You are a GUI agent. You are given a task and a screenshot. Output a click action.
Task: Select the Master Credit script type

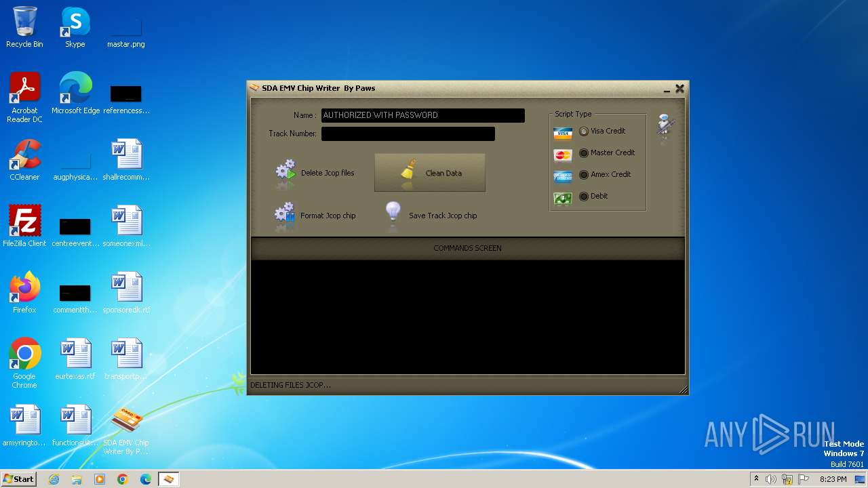click(x=584, y=153)
